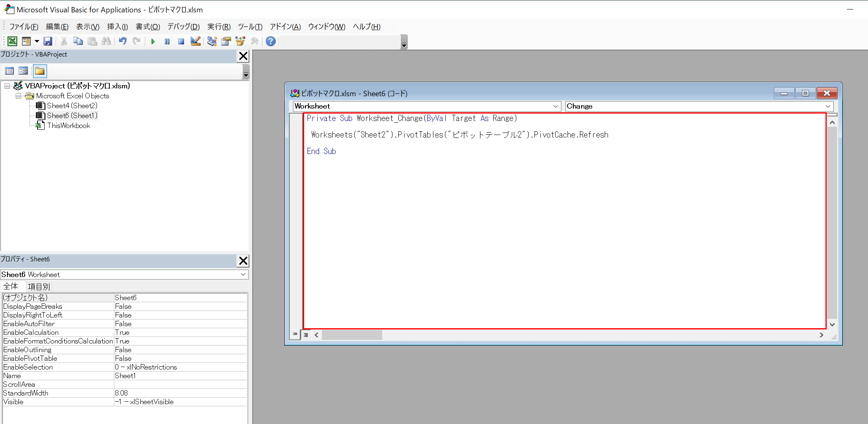Open Object Browser toolbar icon

pos(240,41)
